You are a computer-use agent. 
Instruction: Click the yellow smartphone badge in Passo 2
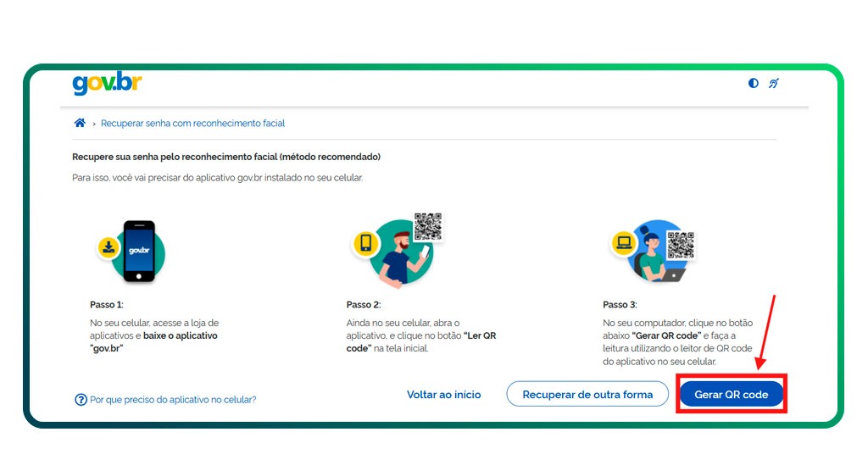coord(365,244)
